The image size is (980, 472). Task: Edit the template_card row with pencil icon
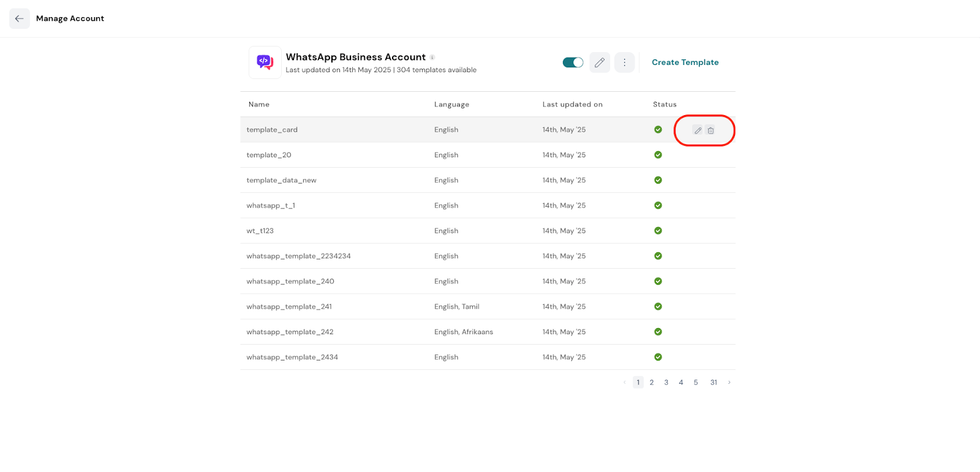pyautogui.click(x=698, y=130)
